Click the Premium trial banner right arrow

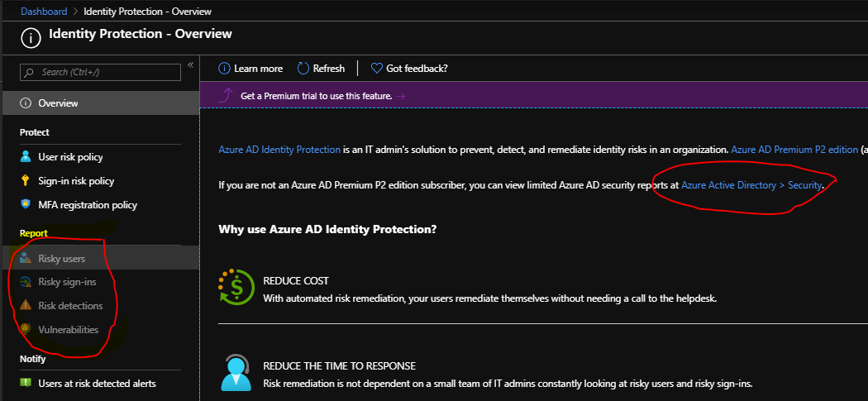pos(401,96)
